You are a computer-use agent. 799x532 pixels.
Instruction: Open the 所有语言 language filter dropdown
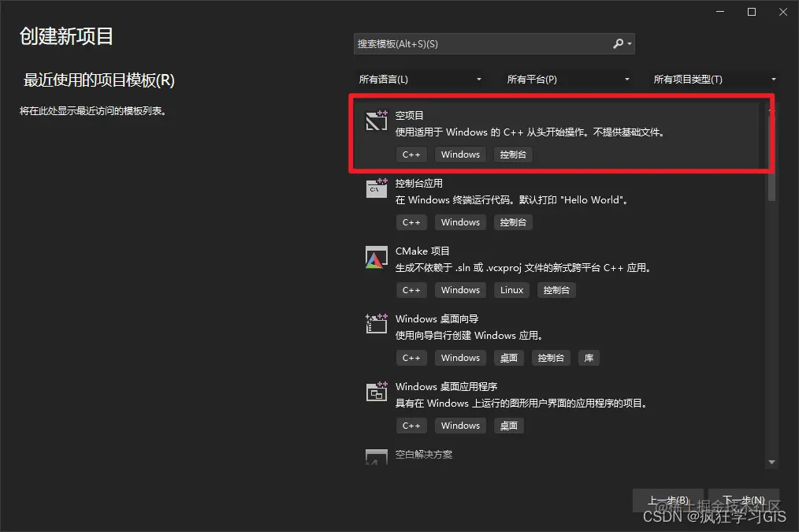[x=419, y=80]
